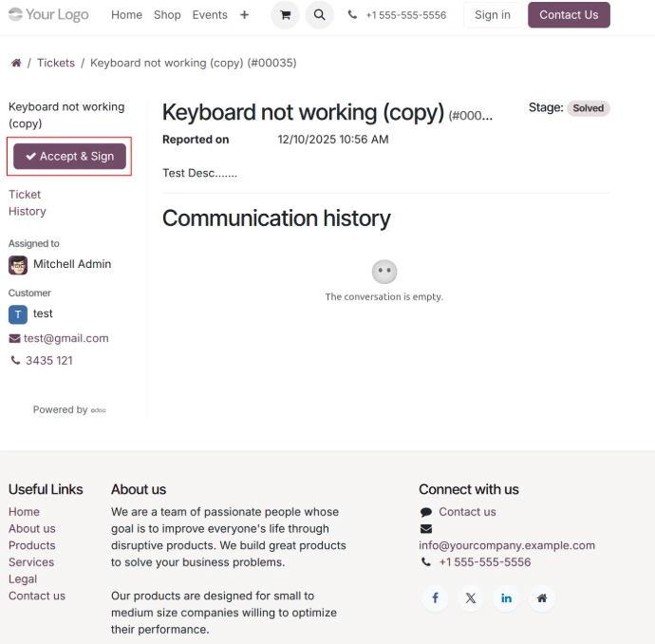Click the search magnifier icon
Screen dimensions: 655x644
(320, 15)
